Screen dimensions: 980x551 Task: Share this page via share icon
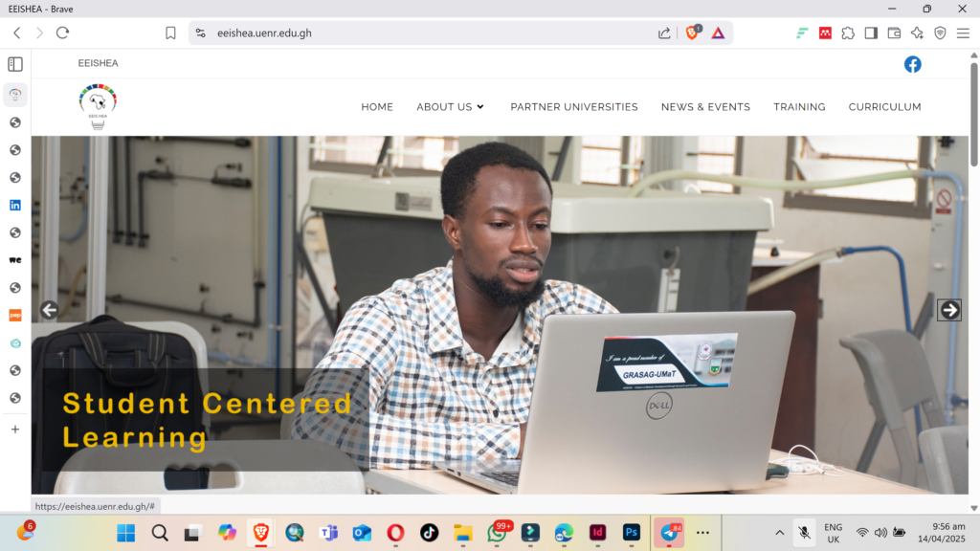pos(664,33)
